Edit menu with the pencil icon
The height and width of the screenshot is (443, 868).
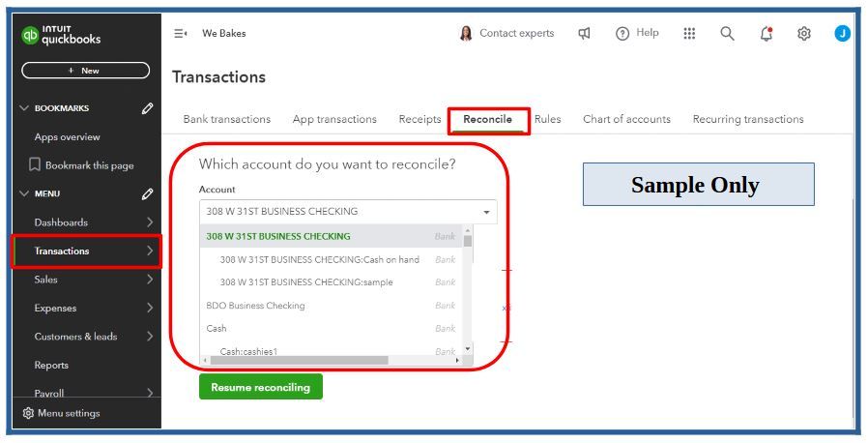coord(147,193)
